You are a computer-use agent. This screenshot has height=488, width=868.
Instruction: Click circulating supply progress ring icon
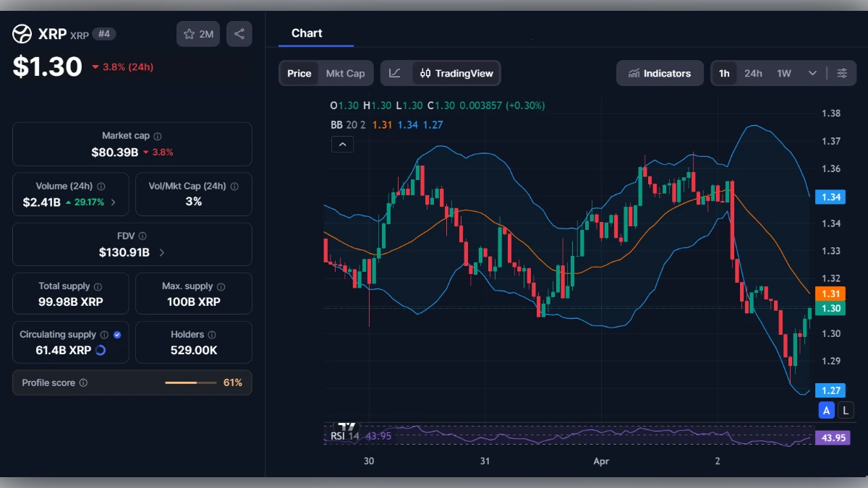101,351
